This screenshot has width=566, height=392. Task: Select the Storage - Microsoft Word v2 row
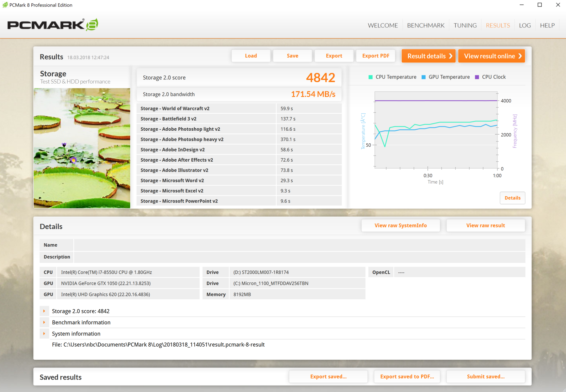point(239,181)
